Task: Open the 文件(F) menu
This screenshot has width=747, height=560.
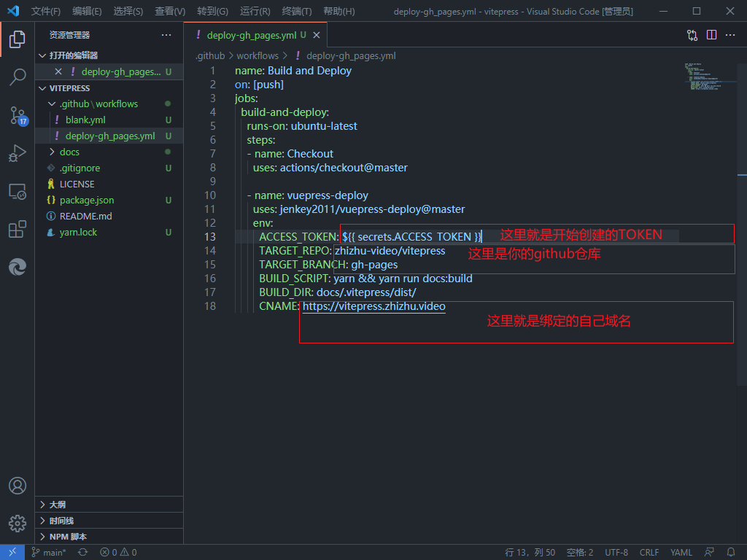Action: coord(46,11)
